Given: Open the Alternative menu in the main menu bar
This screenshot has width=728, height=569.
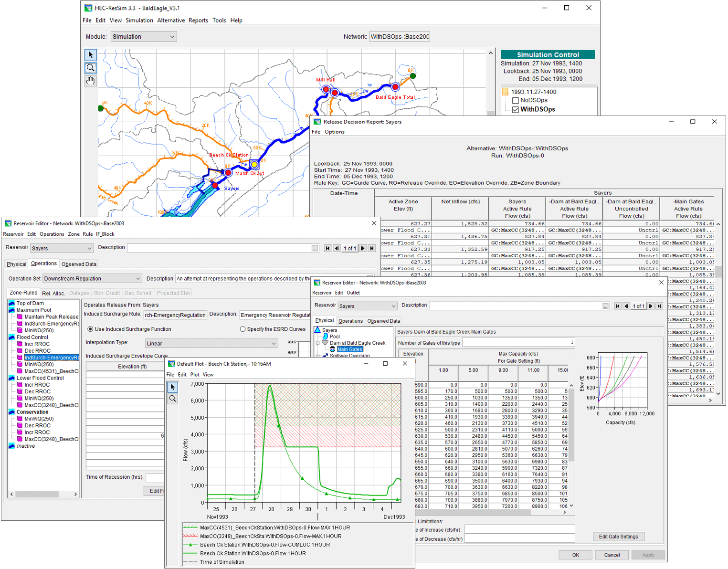Looking at the screenshot, I should 171,21.
